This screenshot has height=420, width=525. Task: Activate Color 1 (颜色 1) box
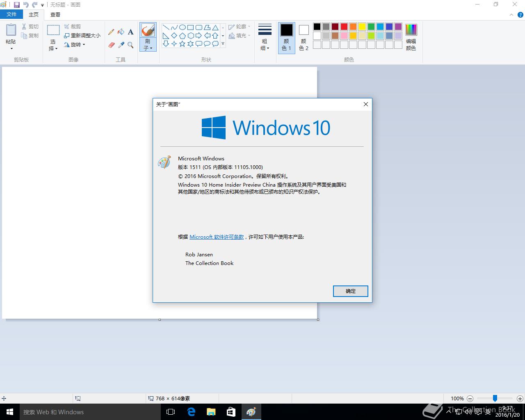coord(286,38)
